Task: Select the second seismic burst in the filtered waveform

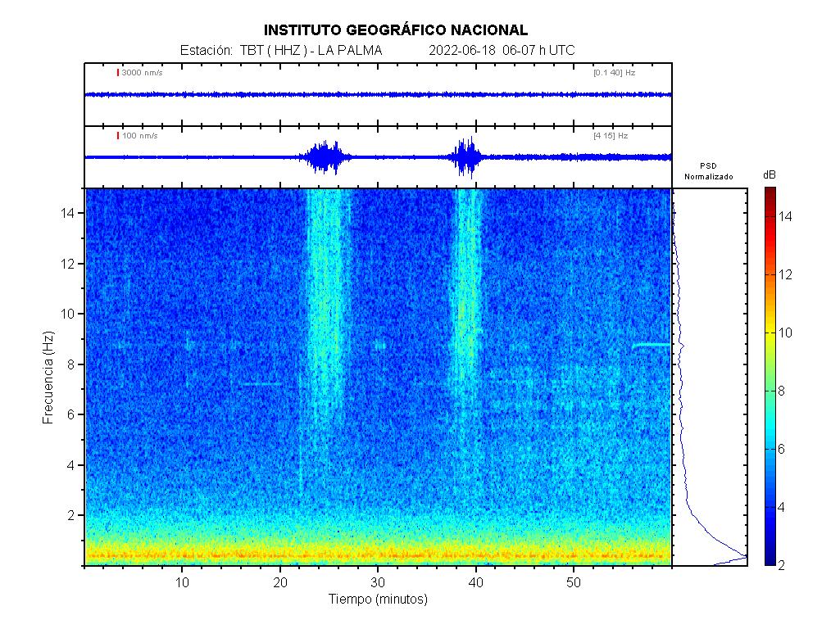Action: (x=468, y=157)
